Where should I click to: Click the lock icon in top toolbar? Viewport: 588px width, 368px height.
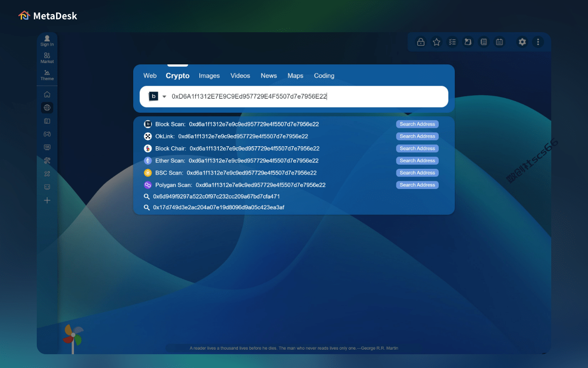click(x=420, y=42)
